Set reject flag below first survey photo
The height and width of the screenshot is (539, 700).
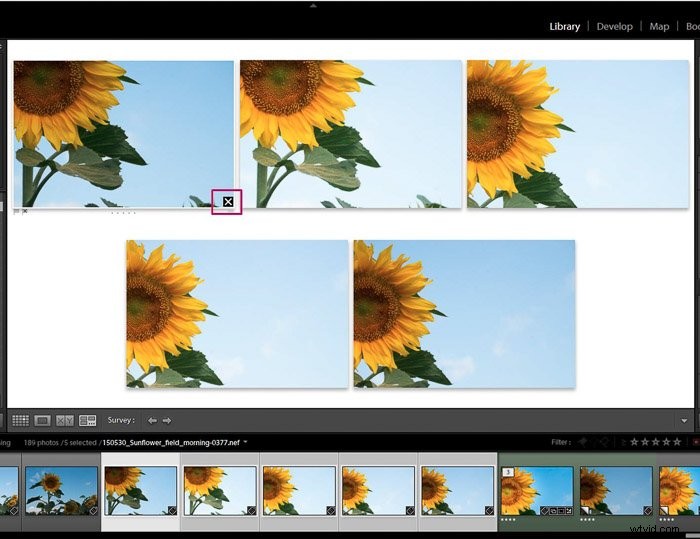(x=25, y=212)
